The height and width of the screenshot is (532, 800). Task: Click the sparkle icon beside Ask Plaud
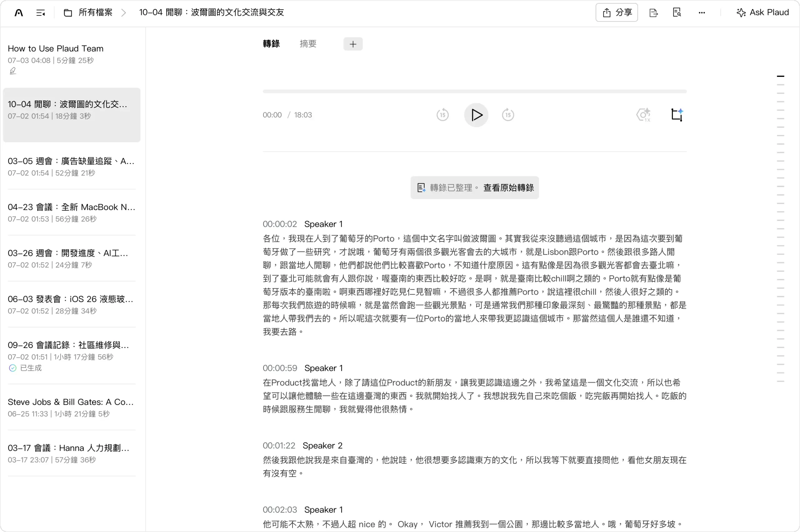tap(741, 12)
